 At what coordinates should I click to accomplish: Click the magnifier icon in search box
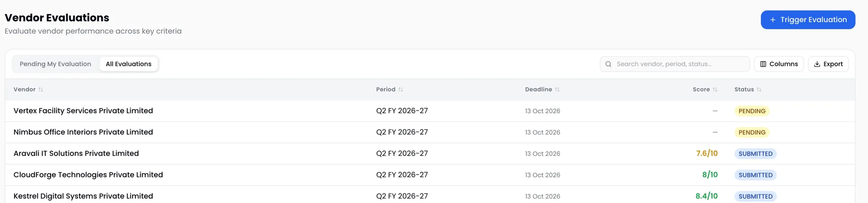tap(609, 64)
